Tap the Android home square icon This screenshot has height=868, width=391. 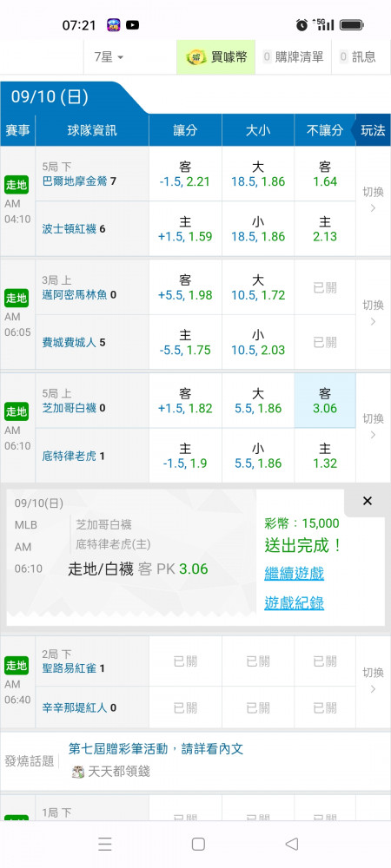[198, 844]
